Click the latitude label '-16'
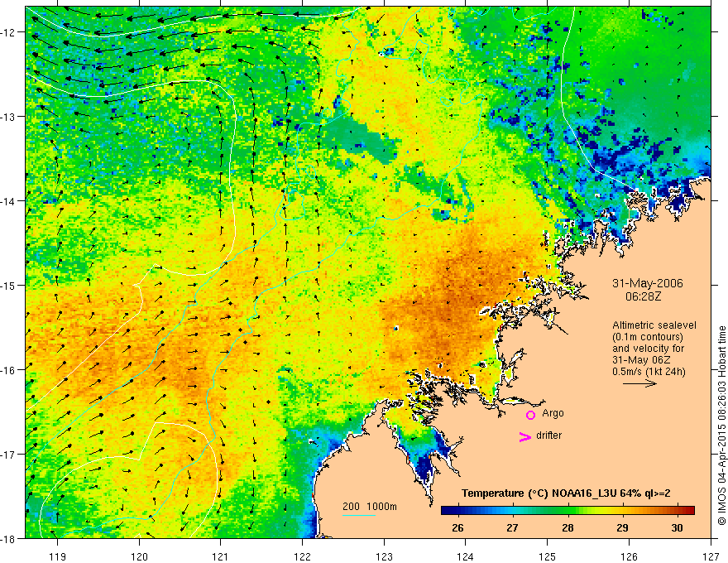This screenshot has height=563, width=728. pyautogui.click(x=9, y=370)
